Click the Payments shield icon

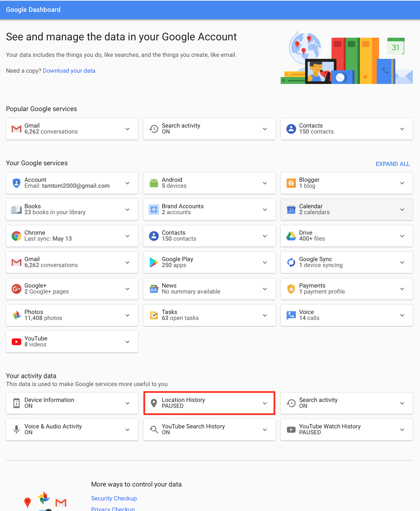(291, 289)
